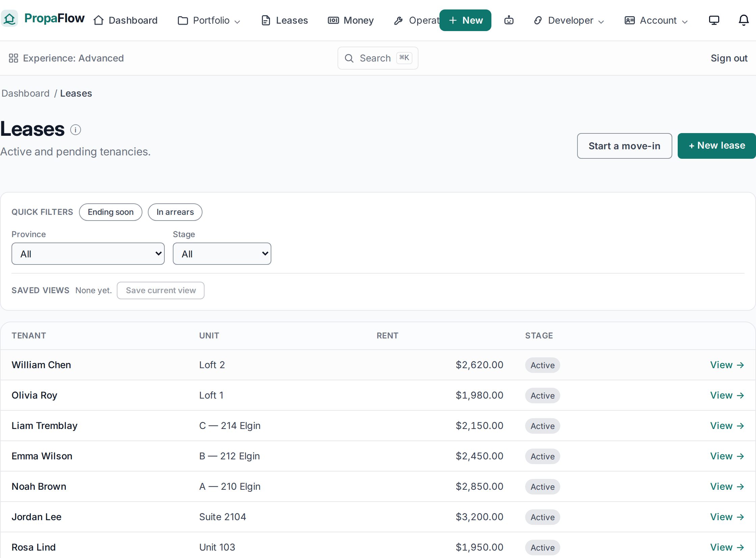Expand the Portfolio menu chevron
756x558 pixels.
click(x=238, y=22)
